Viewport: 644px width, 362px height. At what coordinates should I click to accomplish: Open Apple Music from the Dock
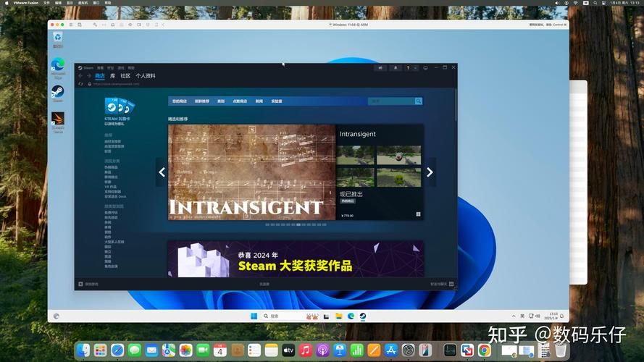[x=305, y=350]
